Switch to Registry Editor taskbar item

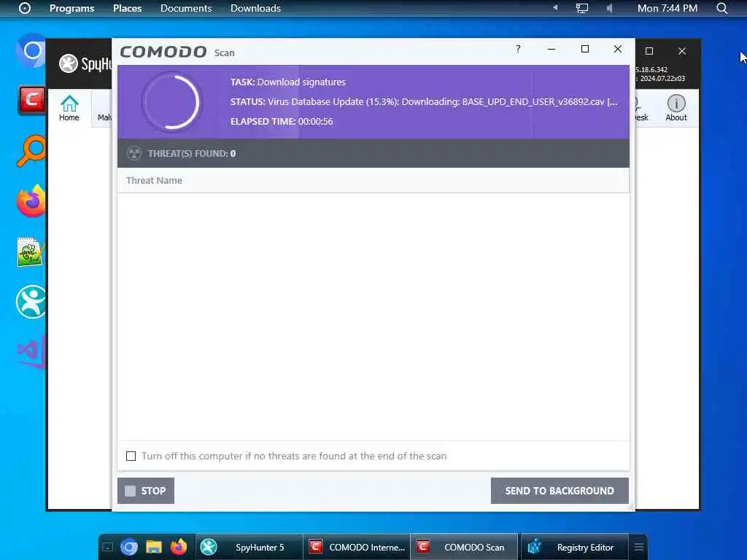(575, 547)
